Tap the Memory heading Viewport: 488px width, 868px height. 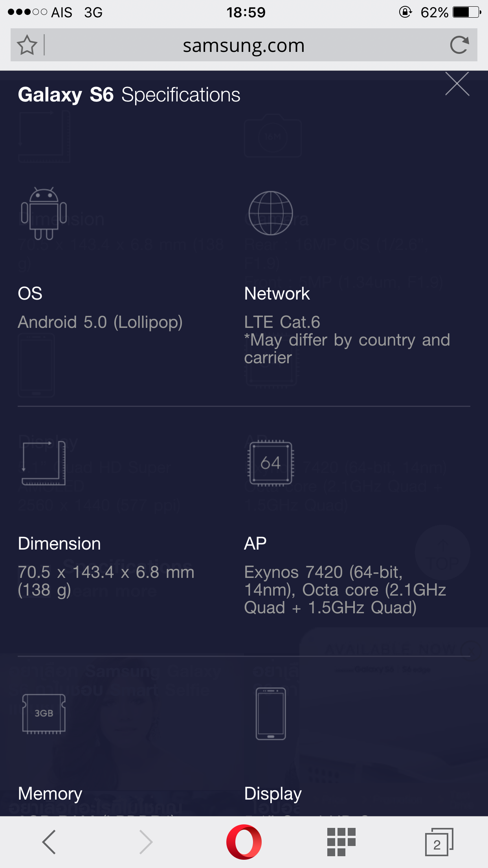coord(50,794)
